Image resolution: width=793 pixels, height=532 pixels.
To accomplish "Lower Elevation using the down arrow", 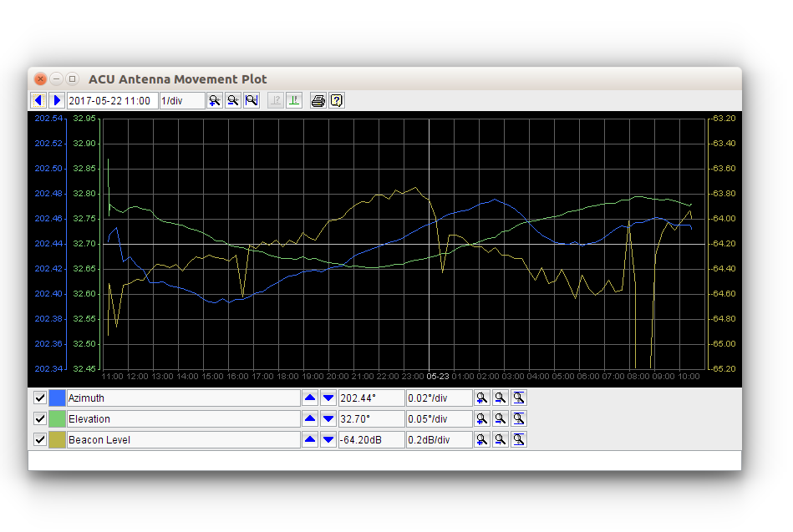I will point(328,418).
